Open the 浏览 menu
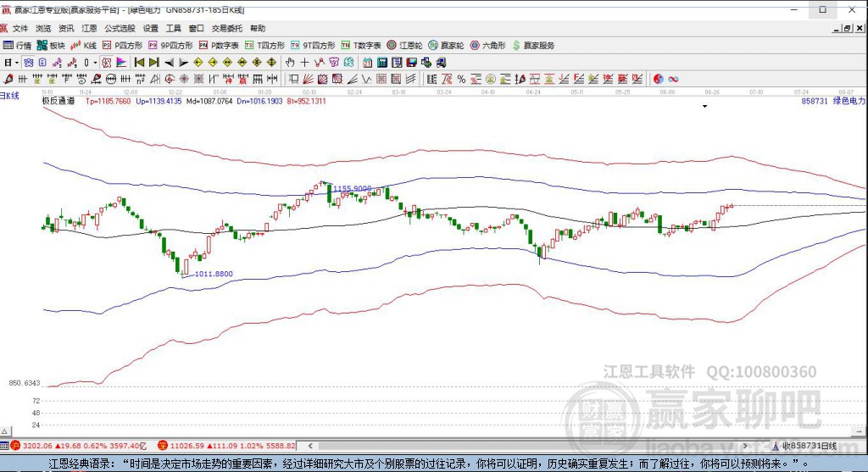This screenshot has width=868, height=472. 43,28
